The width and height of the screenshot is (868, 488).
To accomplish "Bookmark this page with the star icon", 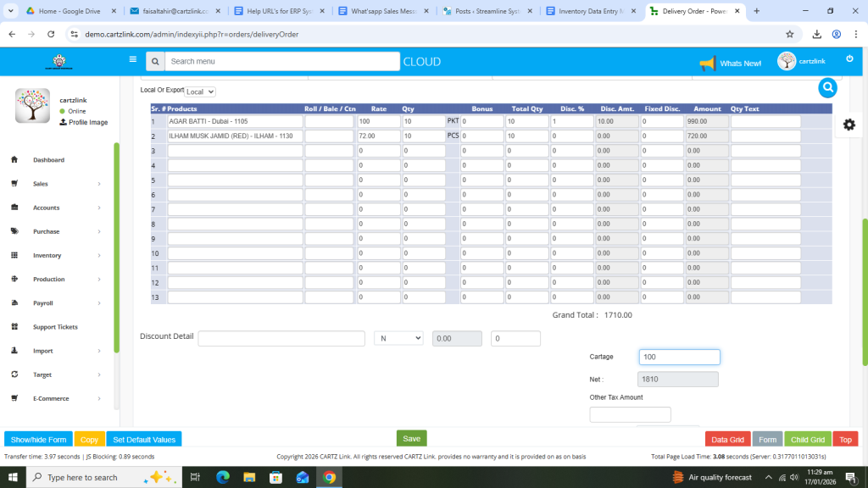I will click(x=789, y=34).
